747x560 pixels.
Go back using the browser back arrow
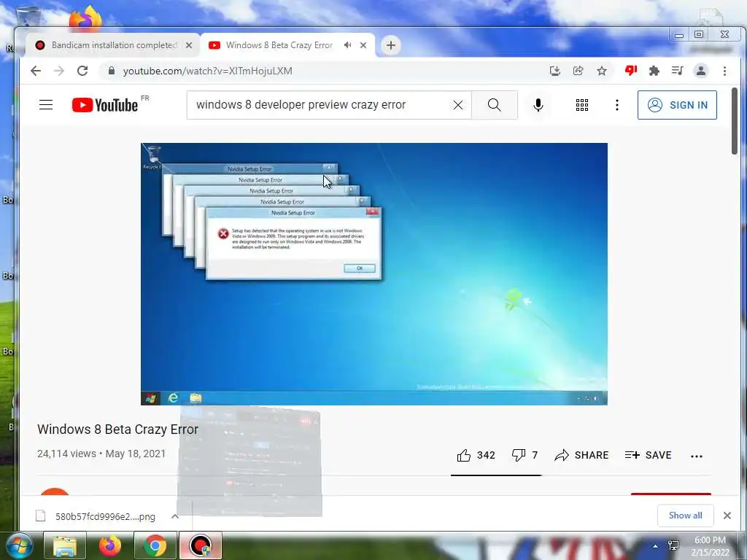(36, 71)
